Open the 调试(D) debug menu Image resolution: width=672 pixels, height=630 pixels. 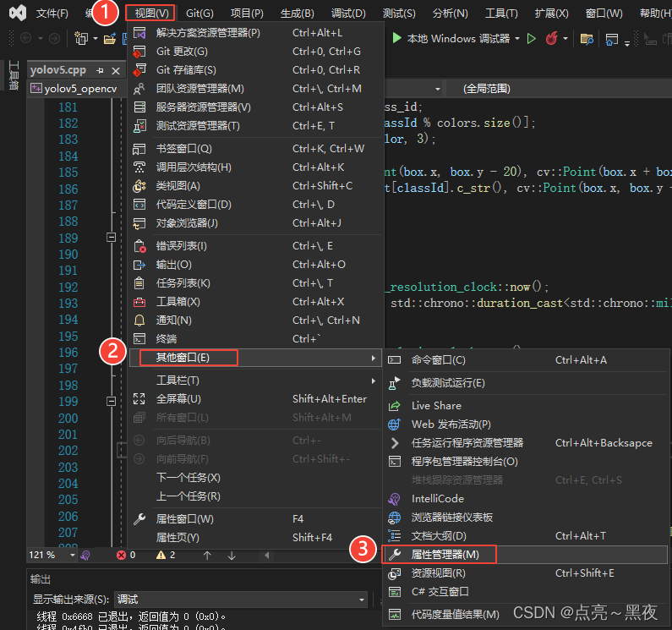click(348, 14)
